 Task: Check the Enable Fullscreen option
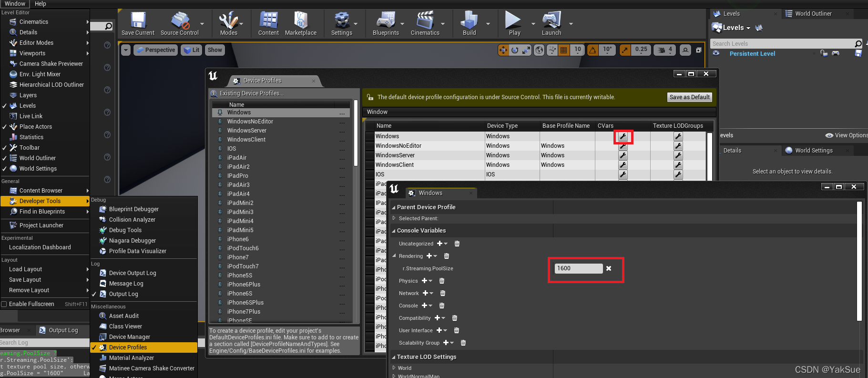4,304
